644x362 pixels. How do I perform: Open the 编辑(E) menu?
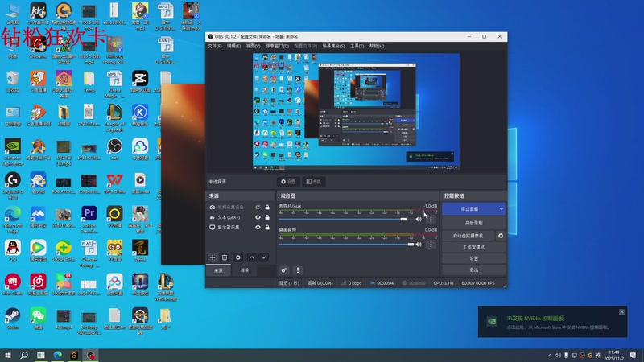pos(234,46)
